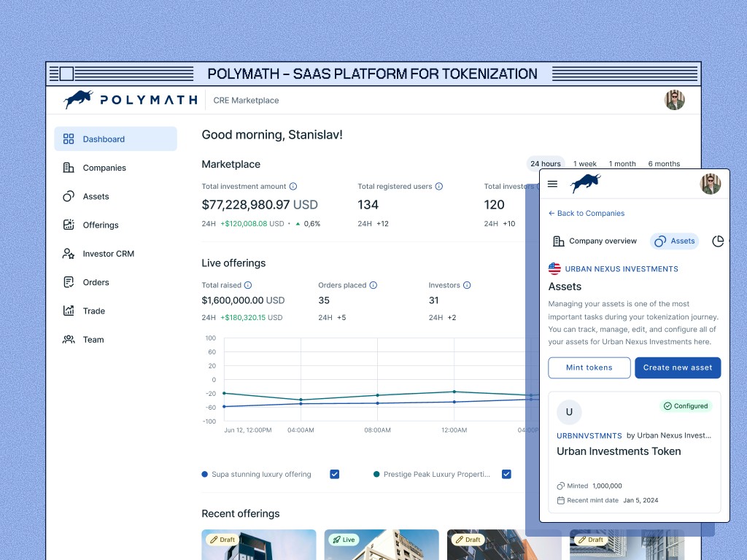Open Urban Investments Token card title
The image size is (747, 560).
click(x=619, y=451)
